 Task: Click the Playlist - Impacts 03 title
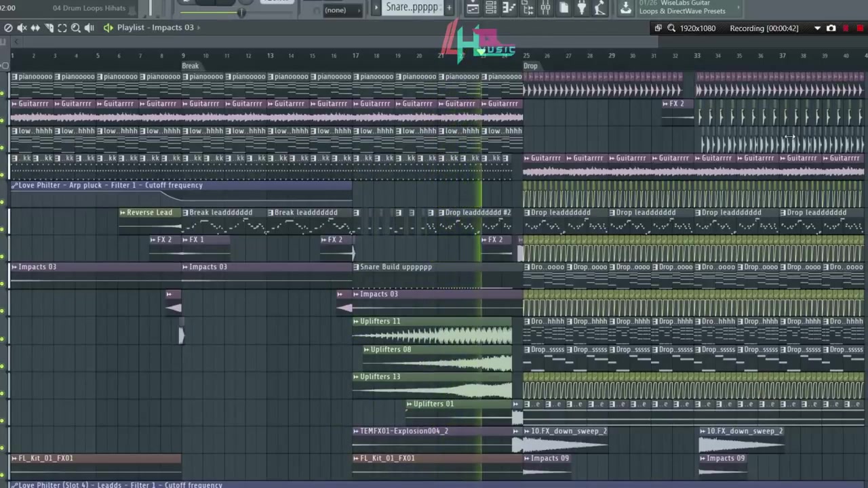point(155,28)
